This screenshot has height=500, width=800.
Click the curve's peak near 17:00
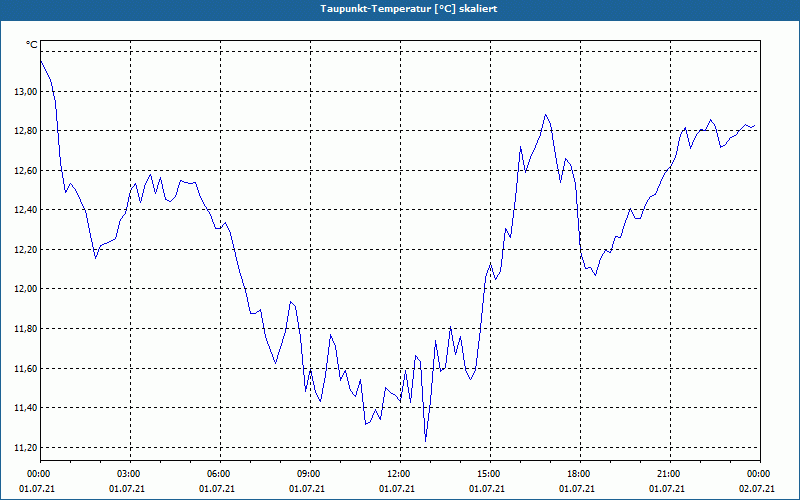point(545,114)
